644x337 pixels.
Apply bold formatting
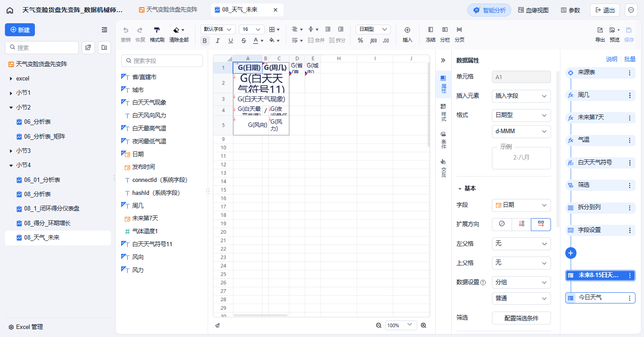pos(205,41)
